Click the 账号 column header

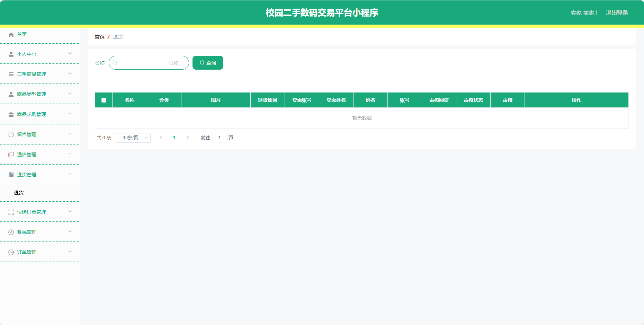tap(405, 100)
